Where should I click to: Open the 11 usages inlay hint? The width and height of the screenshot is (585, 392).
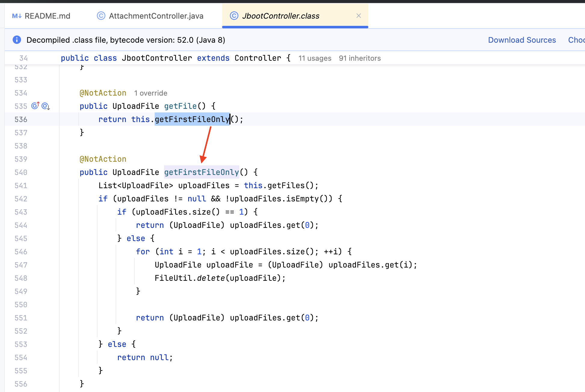click(x=315, y=58)
